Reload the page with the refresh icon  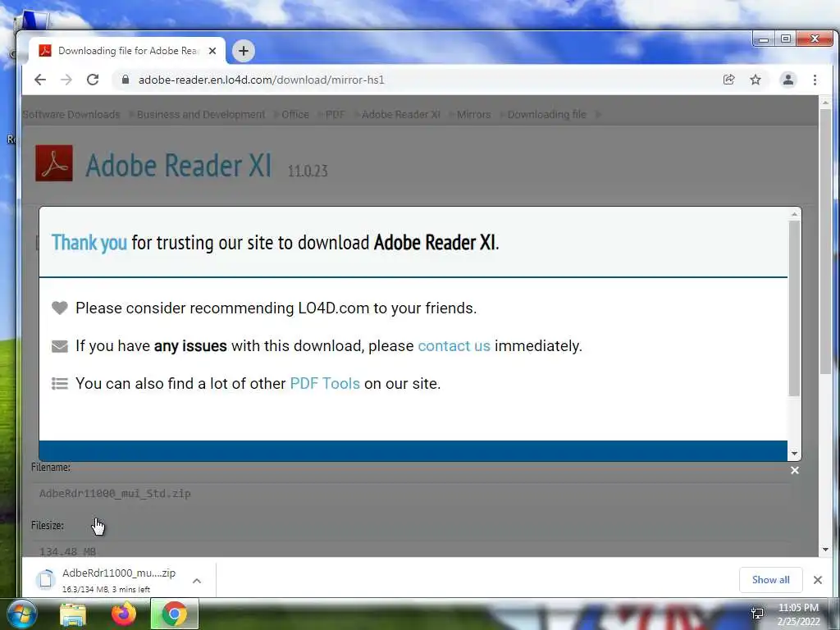pyautogui.click(x=93, y=80)
